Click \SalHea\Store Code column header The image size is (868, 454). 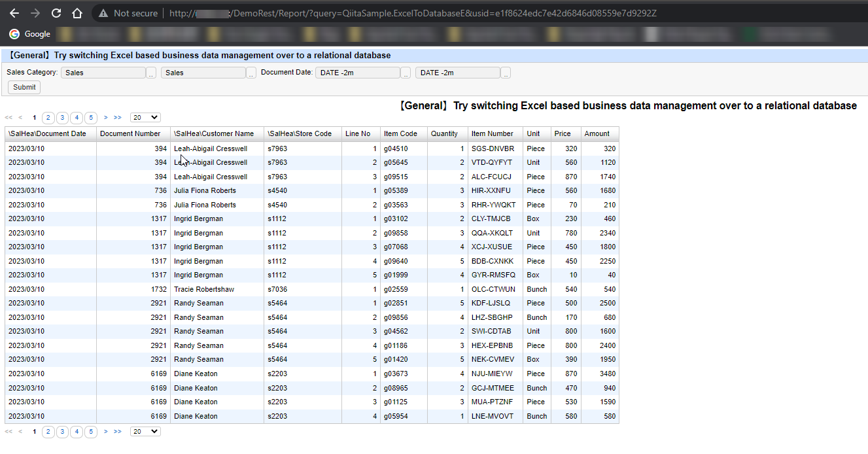303,133
